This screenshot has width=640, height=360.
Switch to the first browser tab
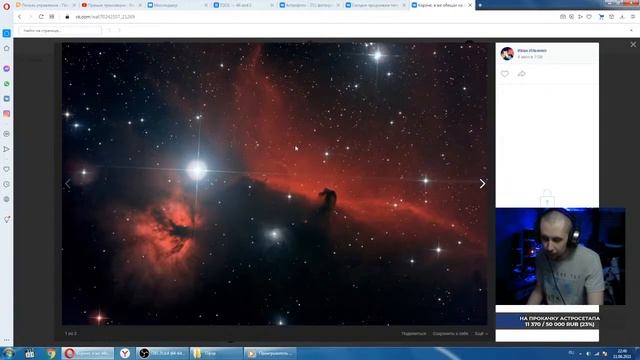pos(45,5)
